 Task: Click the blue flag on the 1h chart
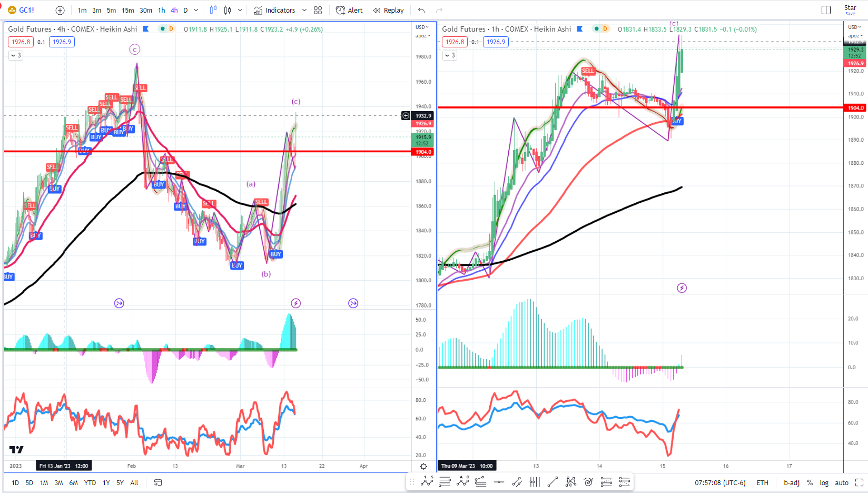580,29
